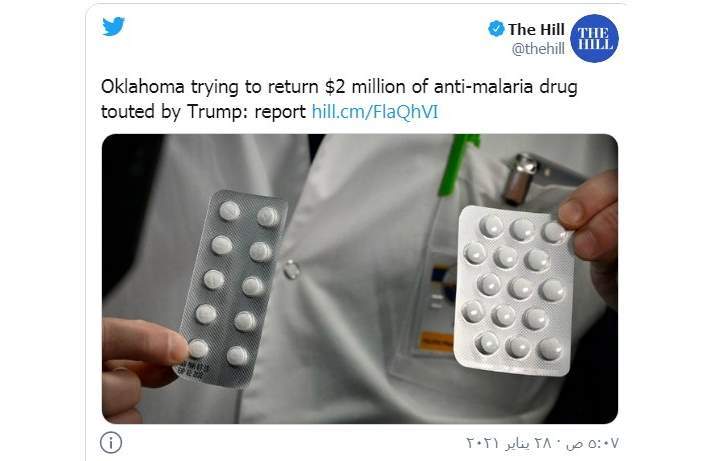Click the circled info icon below photo
Screen dimensions: 702x461
(111, 443)
